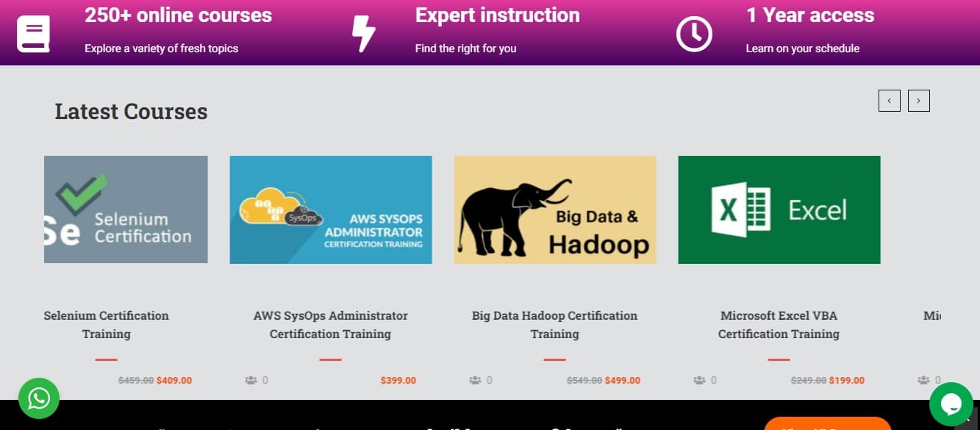Image resolution: width=980 pixels, height=430 pixels.
Task: Click enrolled-students icon under Big Data Hadoop course
Action: pos(475,380)
